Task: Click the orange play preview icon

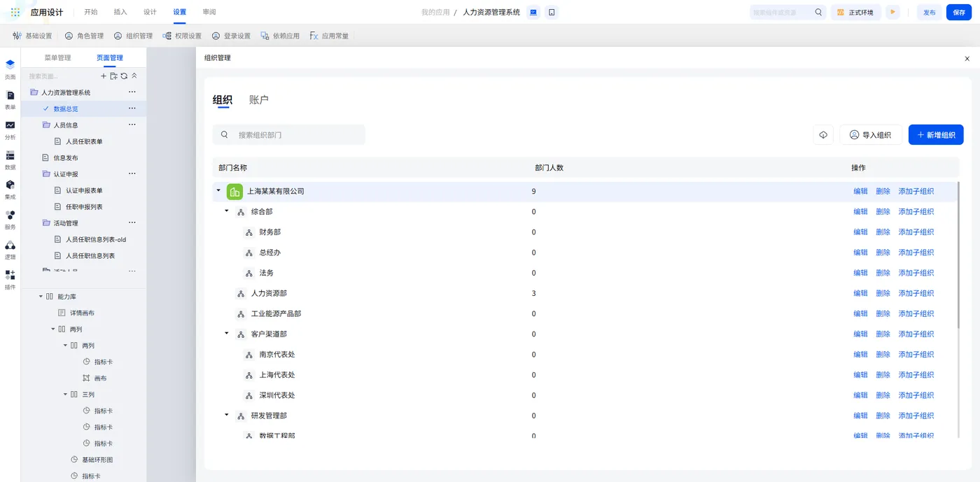Action: (x=892, y=12)
